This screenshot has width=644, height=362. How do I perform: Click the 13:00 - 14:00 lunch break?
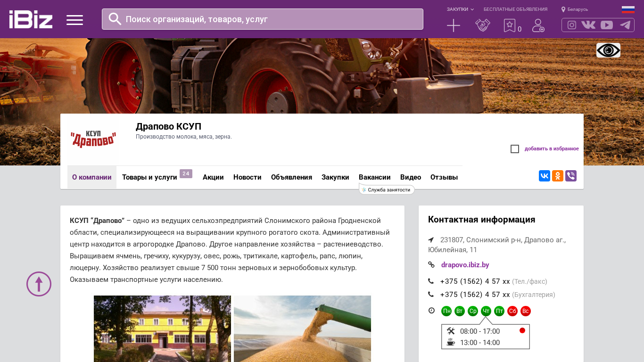[x=480, y=343]
